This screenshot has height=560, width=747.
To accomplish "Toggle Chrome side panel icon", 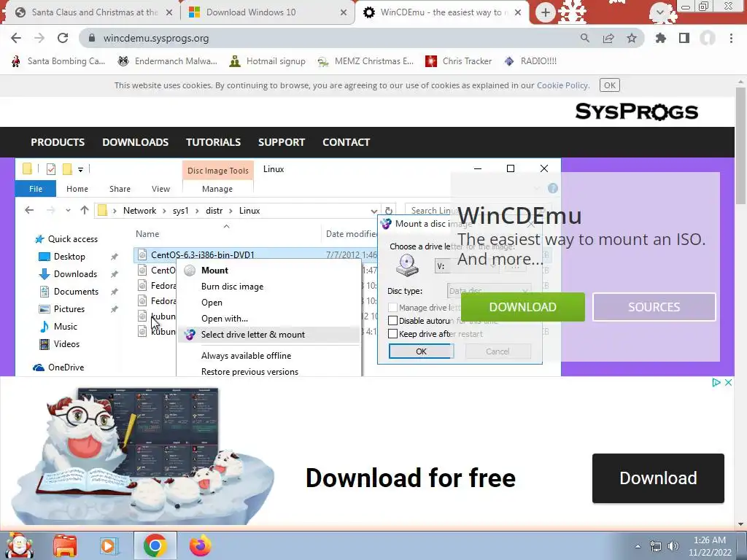I will pyautogui.click(x=684, y=38).
